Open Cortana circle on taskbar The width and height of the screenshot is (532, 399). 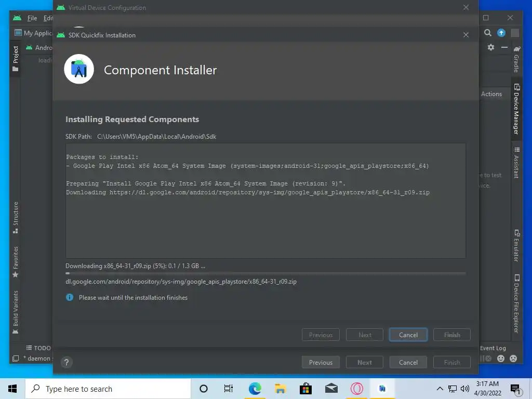click(204, 389)
